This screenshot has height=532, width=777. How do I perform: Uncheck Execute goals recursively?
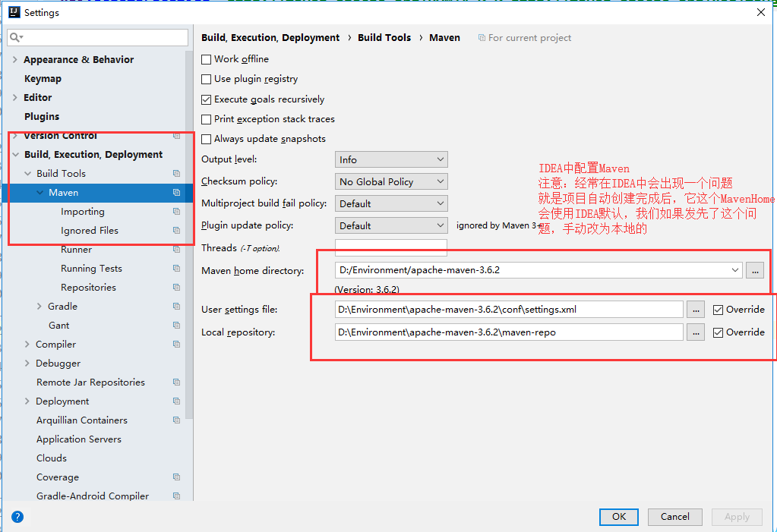pos(206,99)
